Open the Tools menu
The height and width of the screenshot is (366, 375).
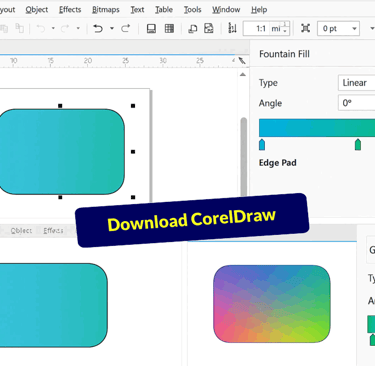[x=192, y=10]
